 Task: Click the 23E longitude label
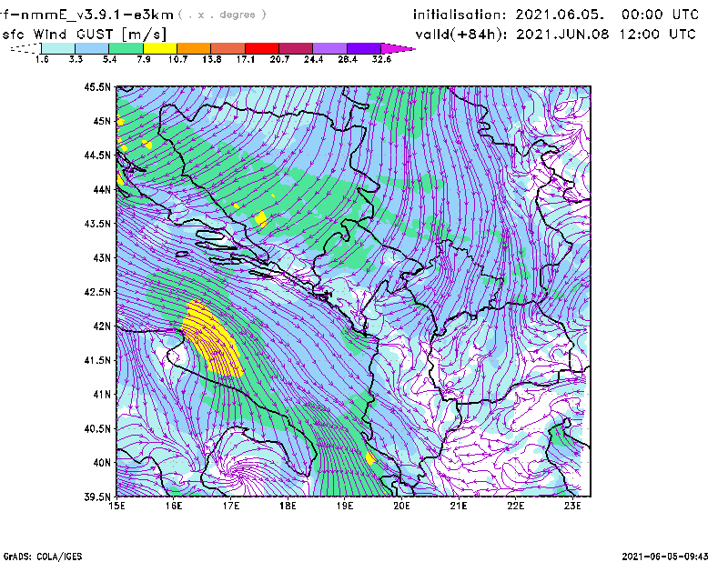(x=572, y=506)
